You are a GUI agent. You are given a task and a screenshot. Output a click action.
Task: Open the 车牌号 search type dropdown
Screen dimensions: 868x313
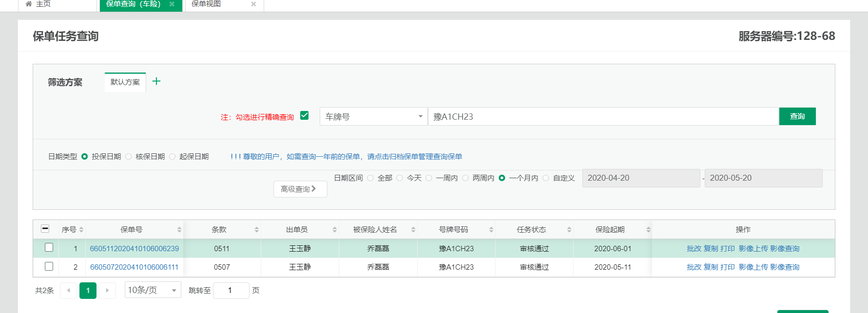[x=373, y=117]
